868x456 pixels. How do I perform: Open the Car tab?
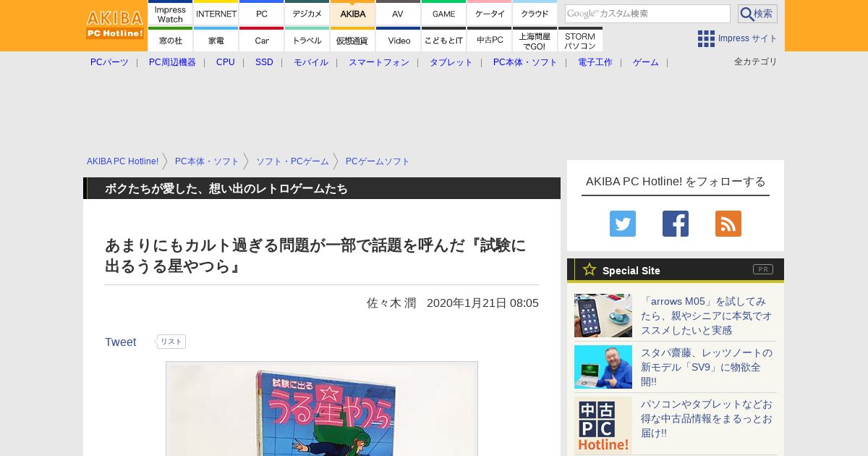[262, 40]
